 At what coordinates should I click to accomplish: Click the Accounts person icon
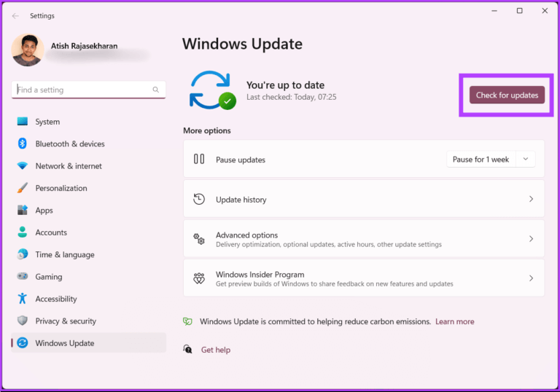(x=22, y=232)
